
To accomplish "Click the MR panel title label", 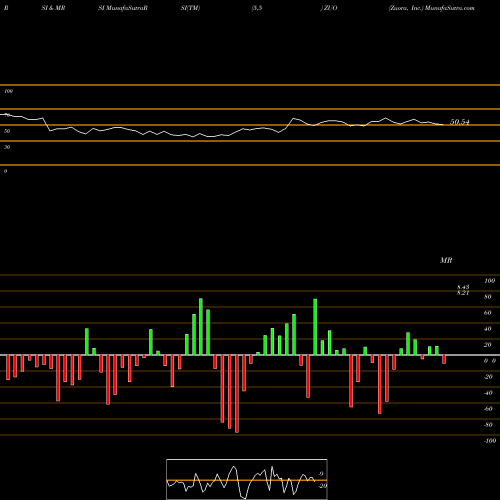I will point(446,260).
